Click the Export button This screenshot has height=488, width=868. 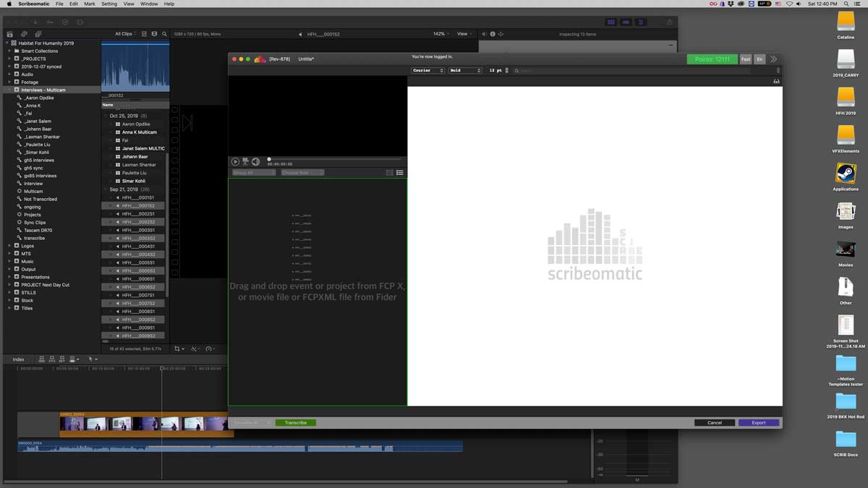click(759, 422)
